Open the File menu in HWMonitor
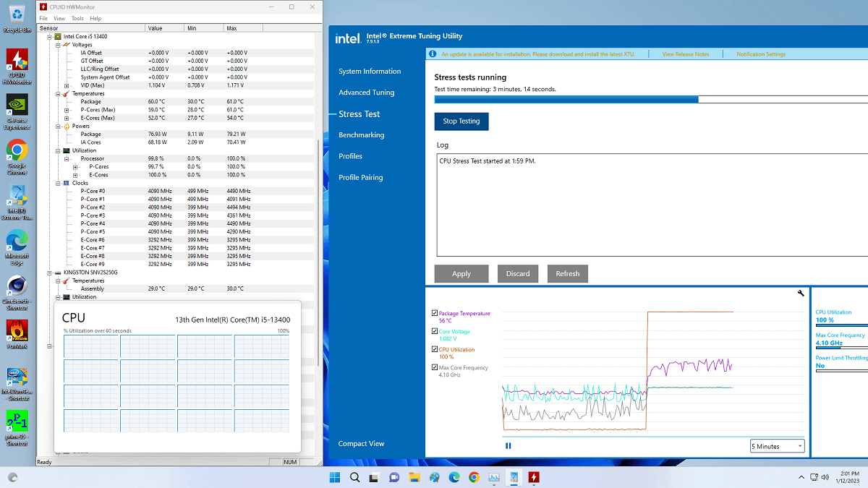Screen dimensions: 868x488 43,18
